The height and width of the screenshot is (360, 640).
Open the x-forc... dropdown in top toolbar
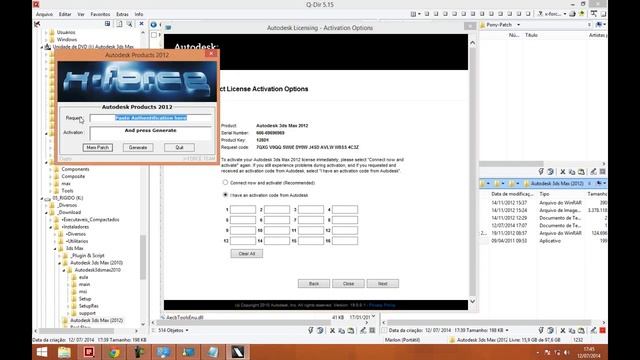pos(564,14)
